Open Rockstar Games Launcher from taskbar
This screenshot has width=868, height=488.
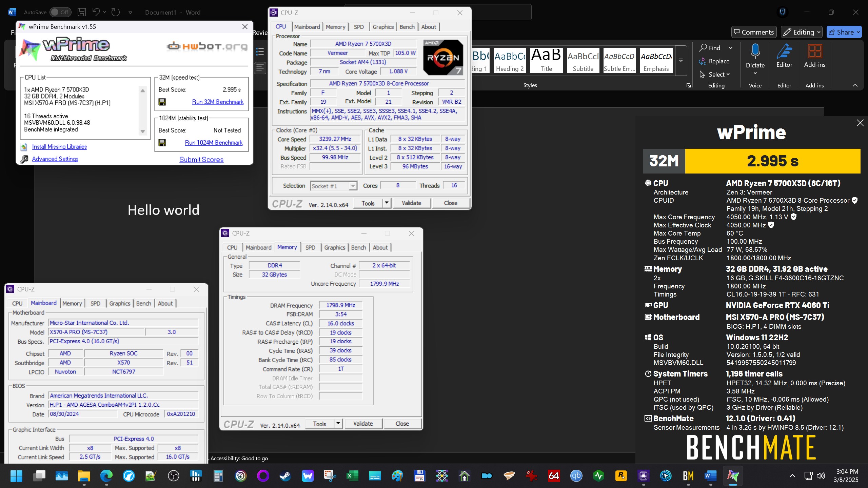pos(621,476)
